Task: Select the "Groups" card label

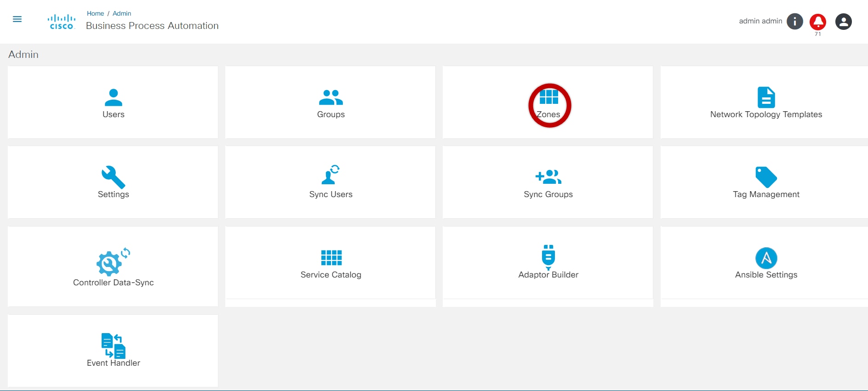Action: click(x=331, y=114)
